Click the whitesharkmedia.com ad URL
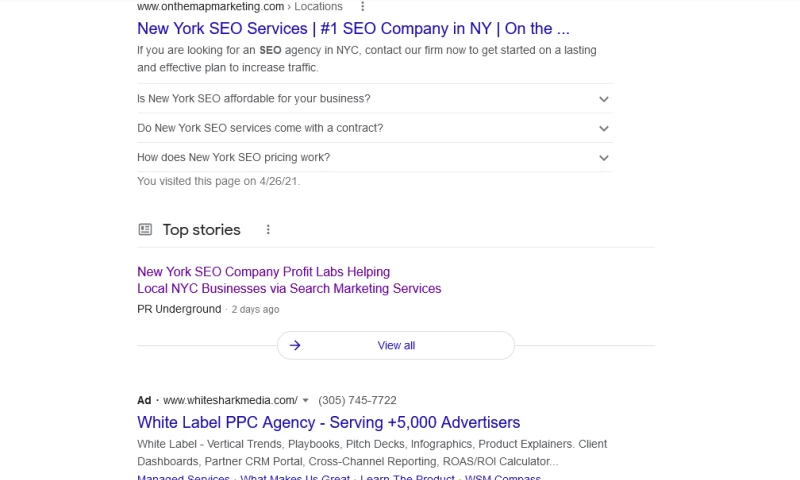This screenshot has width=800, height=480. [x=230, y=400]
